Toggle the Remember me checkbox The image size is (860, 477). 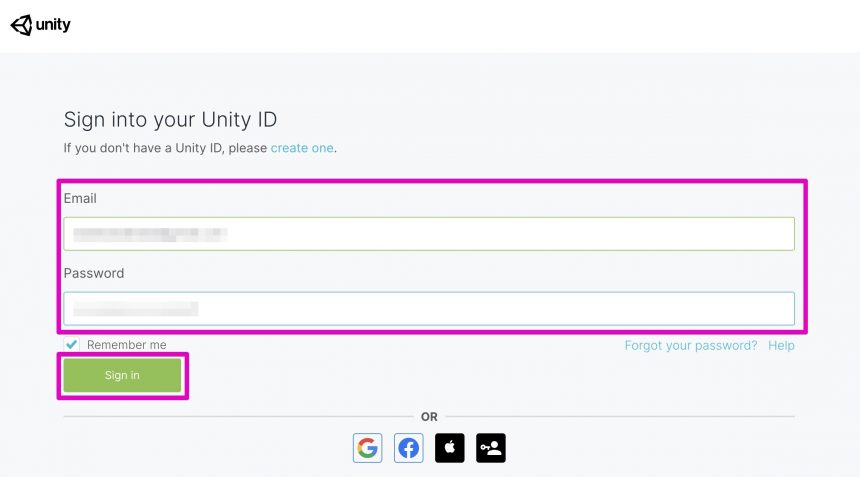coord(71,344)
